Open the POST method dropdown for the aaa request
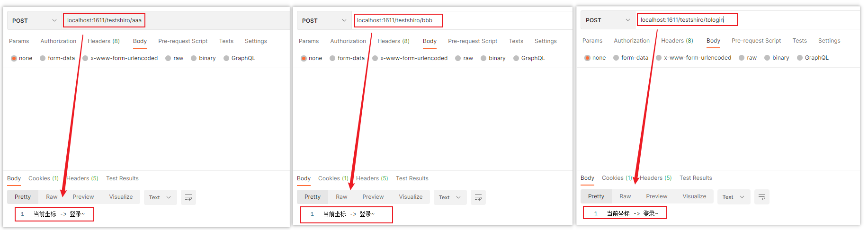868x230 pixels. pyautogui.click(x=34, y=20)
